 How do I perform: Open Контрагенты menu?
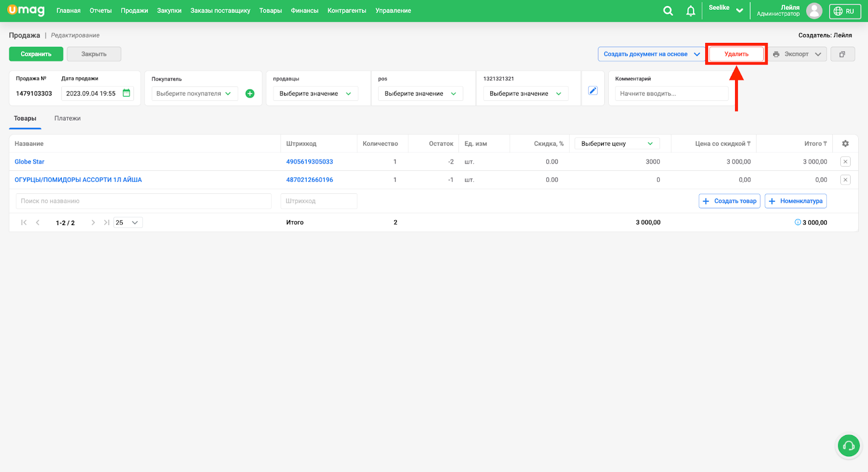[x=347, y=11]
